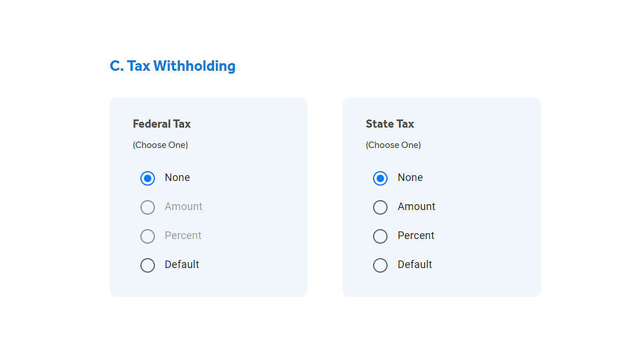
Task: Click the 'C. Tax Withholding' section heading
Action: pyautogui.click(x=172, y=66)
